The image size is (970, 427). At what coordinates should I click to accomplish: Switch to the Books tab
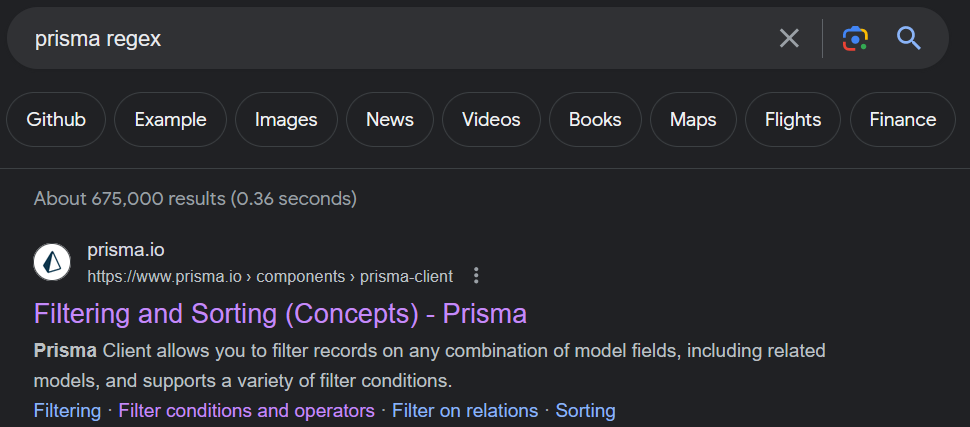pos(595,119)
